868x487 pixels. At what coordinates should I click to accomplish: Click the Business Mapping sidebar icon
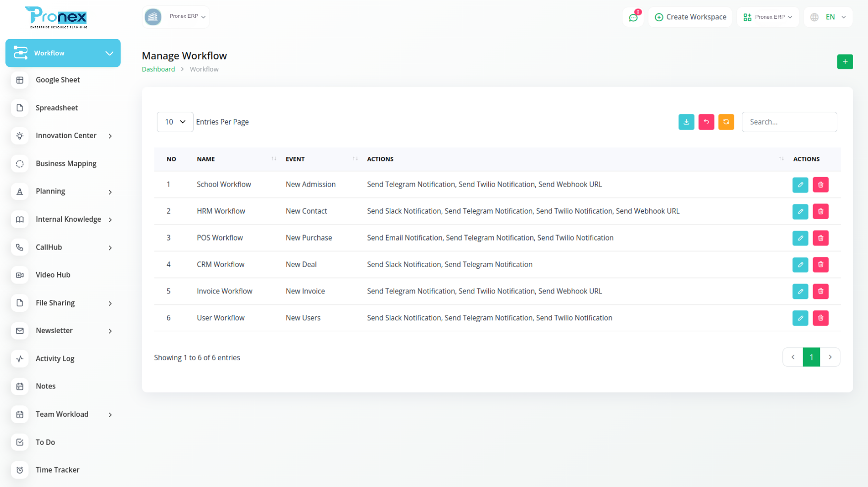click(20, 164)
